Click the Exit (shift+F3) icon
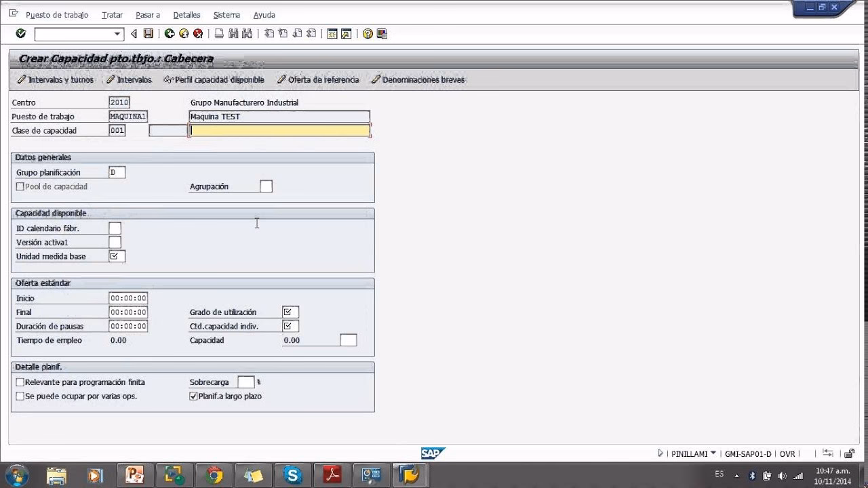Image resolution: width=868 pixels, height=488 pixels. [183, 33]
